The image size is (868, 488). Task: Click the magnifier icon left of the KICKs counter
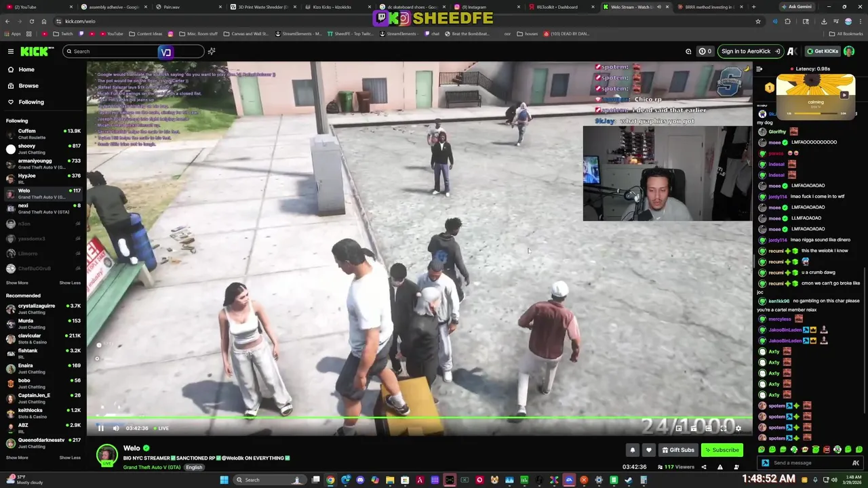(688, 52)
